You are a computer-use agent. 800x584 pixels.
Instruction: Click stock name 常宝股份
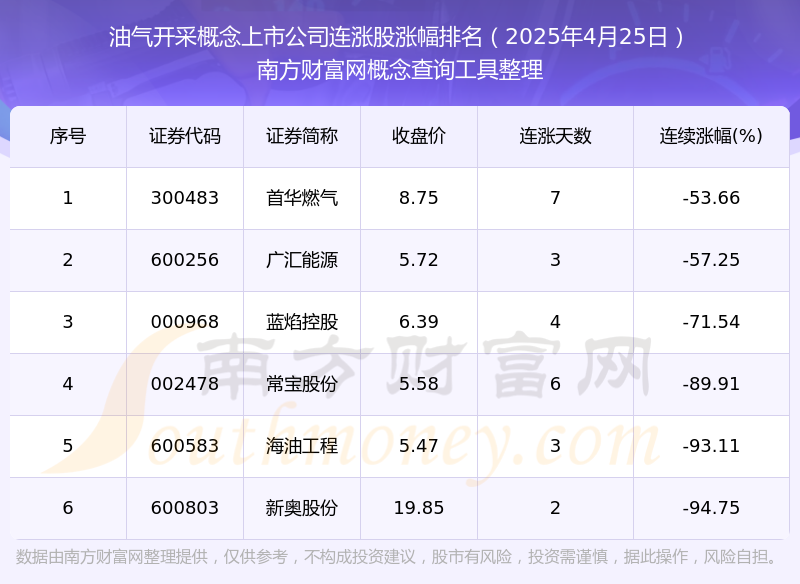[302, 384]
